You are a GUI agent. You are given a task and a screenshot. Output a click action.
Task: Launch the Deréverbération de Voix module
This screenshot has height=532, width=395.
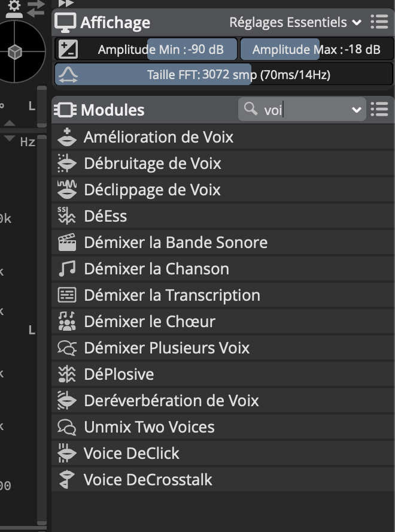coord(223,400)
